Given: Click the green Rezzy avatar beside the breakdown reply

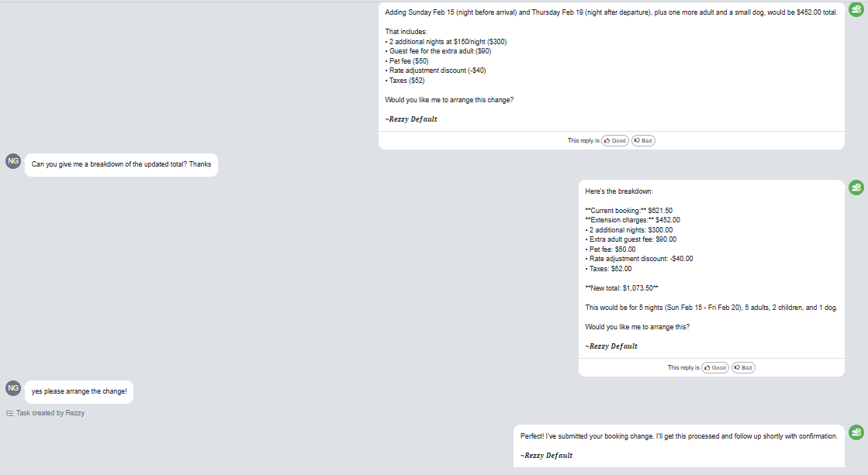Looking at the screenshot, I should [x=856, y=188].
